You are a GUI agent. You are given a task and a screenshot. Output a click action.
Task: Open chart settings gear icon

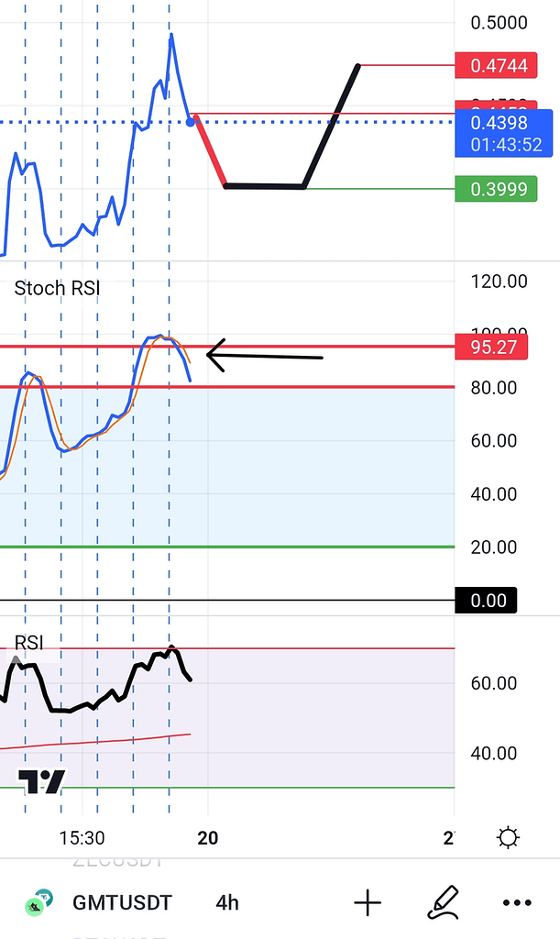[507, 837]
